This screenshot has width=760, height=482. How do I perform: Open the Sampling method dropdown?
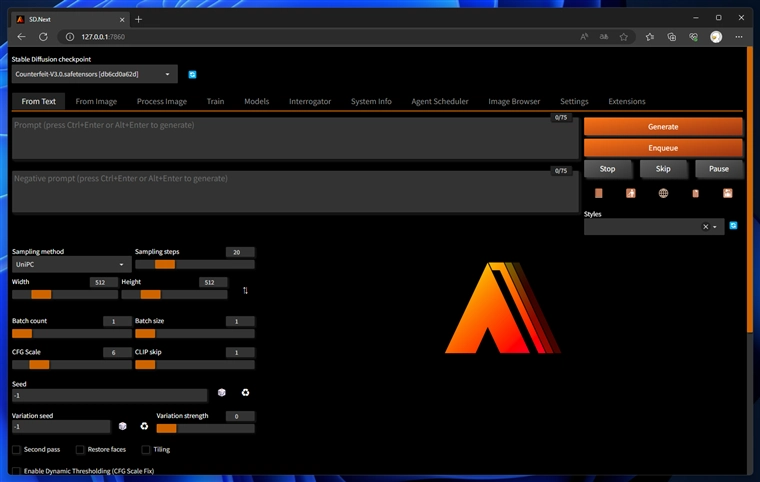tap(71, 264)
